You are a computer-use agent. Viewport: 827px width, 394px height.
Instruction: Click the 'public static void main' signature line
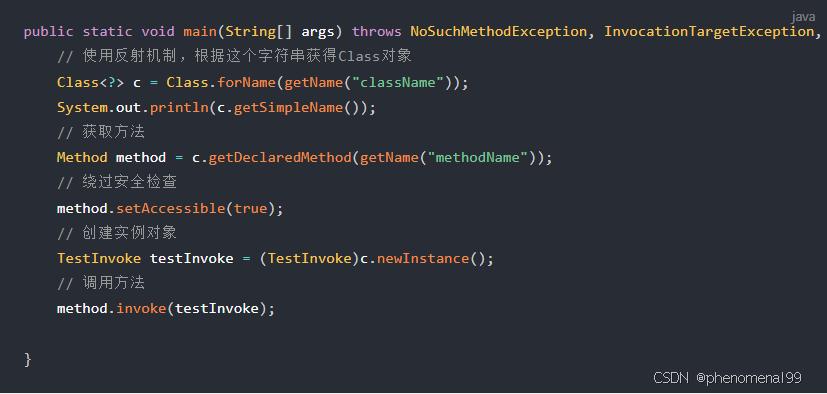click(422, 32)
